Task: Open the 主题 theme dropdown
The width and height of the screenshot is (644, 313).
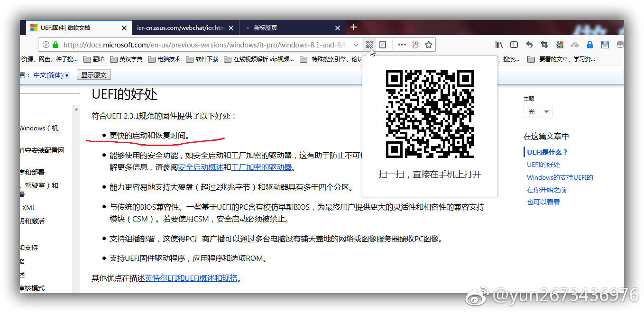Action: pyautogui.click(x=538, y=112)
